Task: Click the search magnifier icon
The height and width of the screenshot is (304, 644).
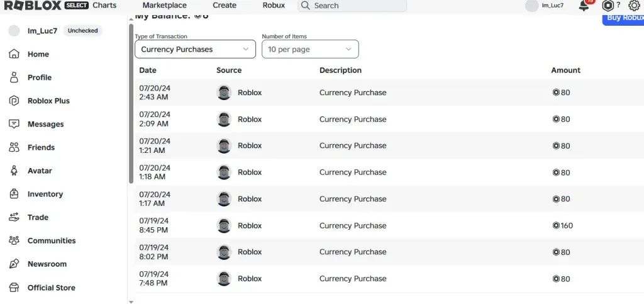Action: pos(305,5)
